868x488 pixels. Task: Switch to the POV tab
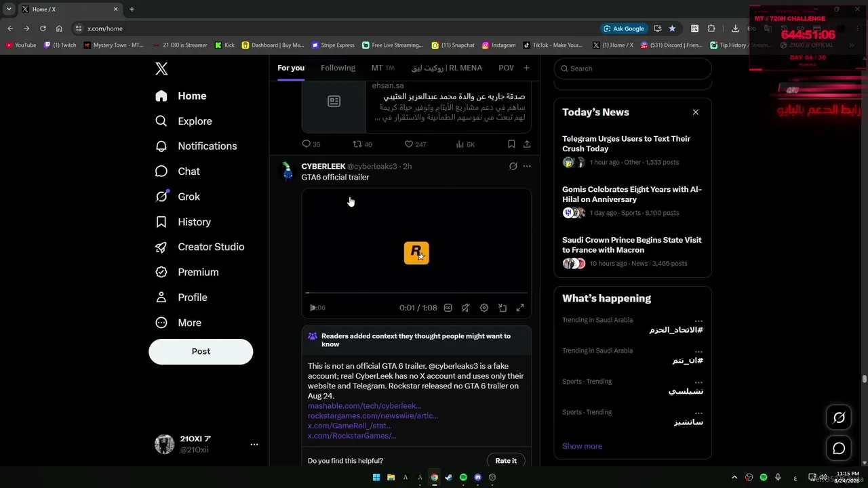click(x=506, y=68)
